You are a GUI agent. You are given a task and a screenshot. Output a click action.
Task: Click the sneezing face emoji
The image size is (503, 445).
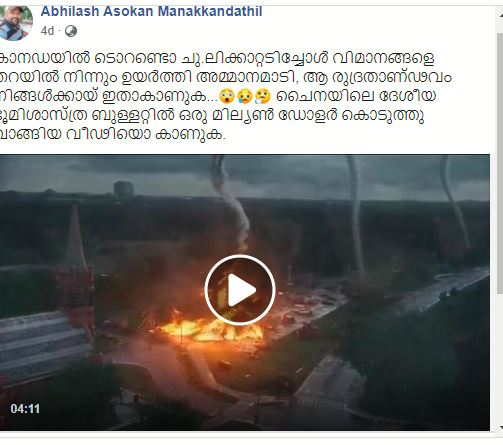pos(263,96)
